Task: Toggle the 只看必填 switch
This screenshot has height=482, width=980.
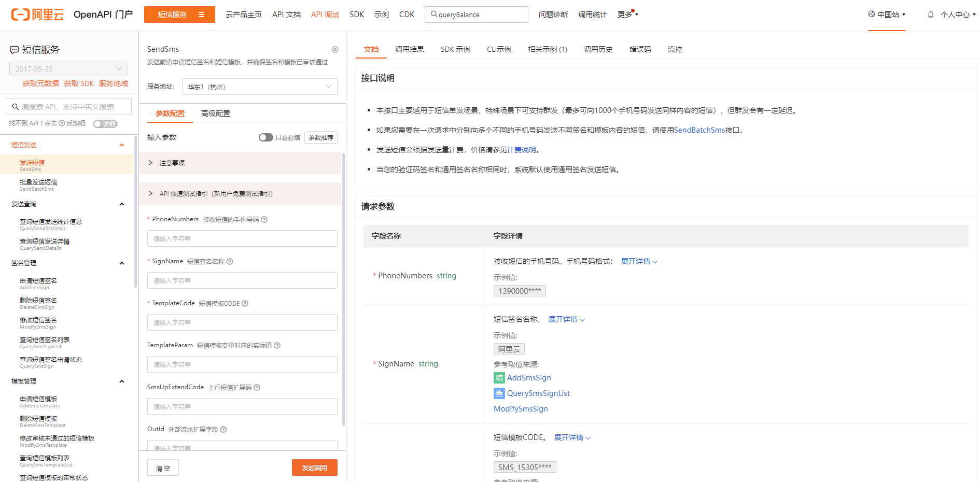Action: pyautogui.click(x=266, y=137)
